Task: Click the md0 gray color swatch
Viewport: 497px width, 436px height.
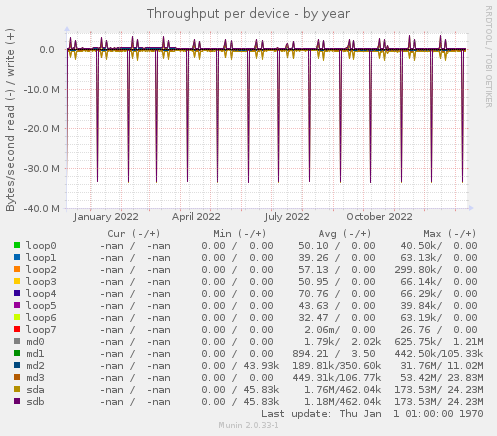Action: [x=17, y=341]
